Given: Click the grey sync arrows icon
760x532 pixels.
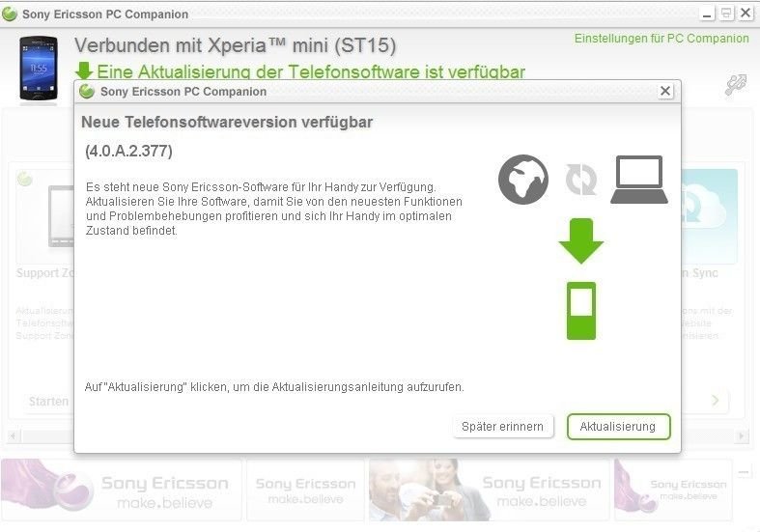Looking at the screenshot, I should point(581,180).
